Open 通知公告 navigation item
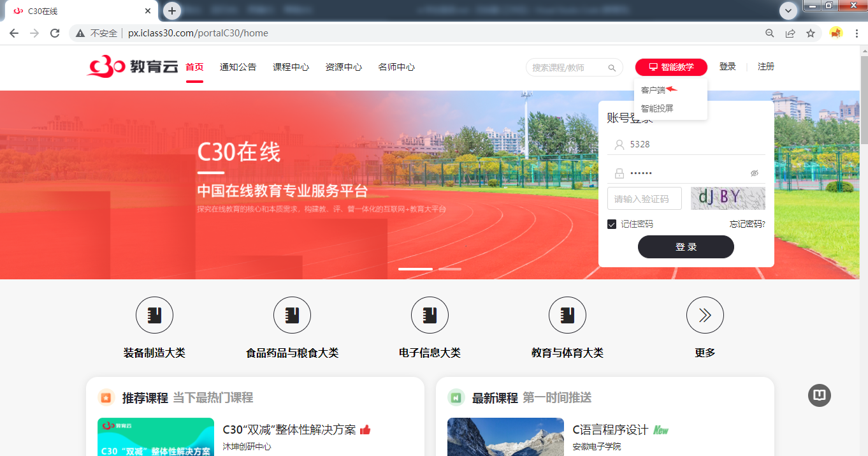 [x=238, y=67]
